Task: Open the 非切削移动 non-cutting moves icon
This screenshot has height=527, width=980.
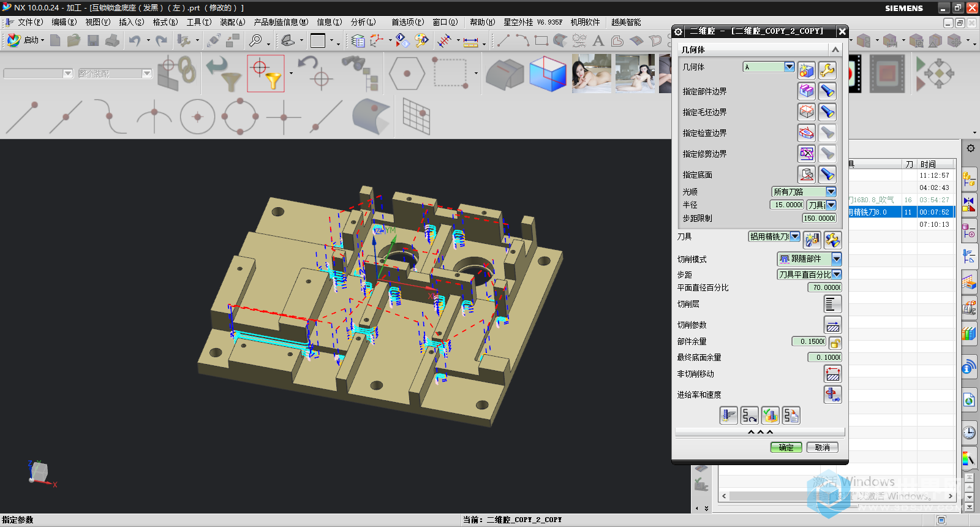Action: tap(833, 374)
